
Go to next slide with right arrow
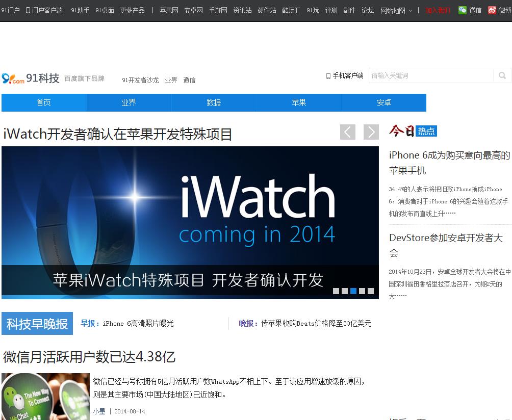(x=371, y=132)
